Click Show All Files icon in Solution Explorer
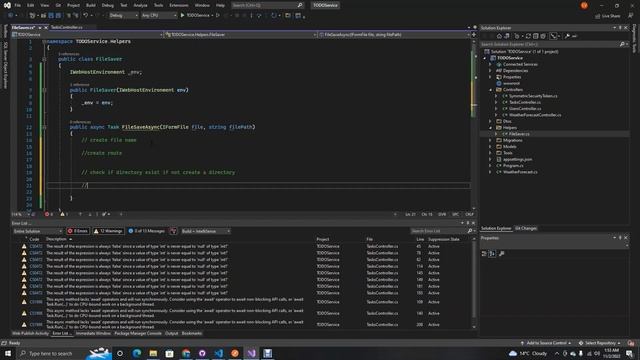The height and width of the screenshot is (360, 640). click(543, 36)
